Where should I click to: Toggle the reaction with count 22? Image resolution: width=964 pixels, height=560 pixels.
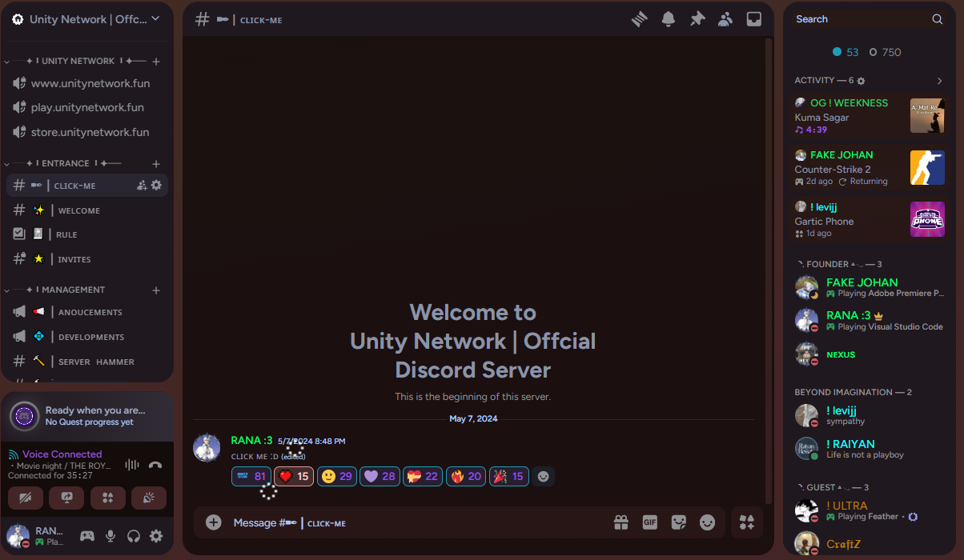423,476
